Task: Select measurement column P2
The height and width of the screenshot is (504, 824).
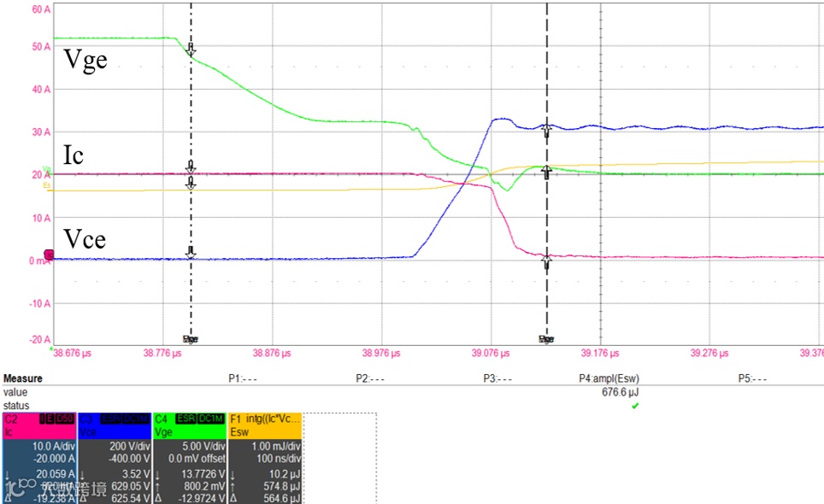Action: tap(370, 378)
